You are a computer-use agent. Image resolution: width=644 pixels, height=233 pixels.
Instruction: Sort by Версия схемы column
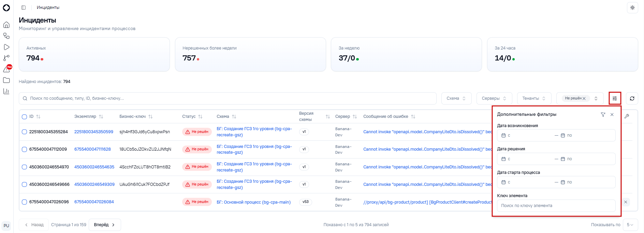pos(328,116)
